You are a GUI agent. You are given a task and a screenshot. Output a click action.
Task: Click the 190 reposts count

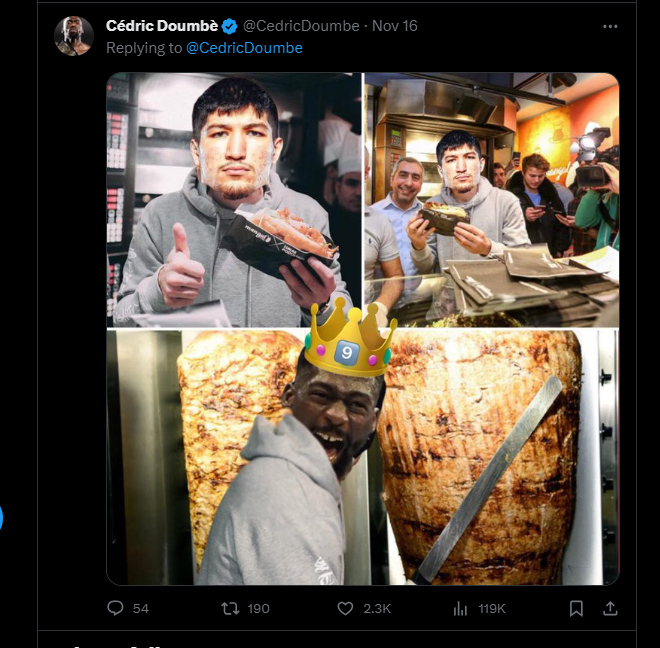[x=258, y=608]
